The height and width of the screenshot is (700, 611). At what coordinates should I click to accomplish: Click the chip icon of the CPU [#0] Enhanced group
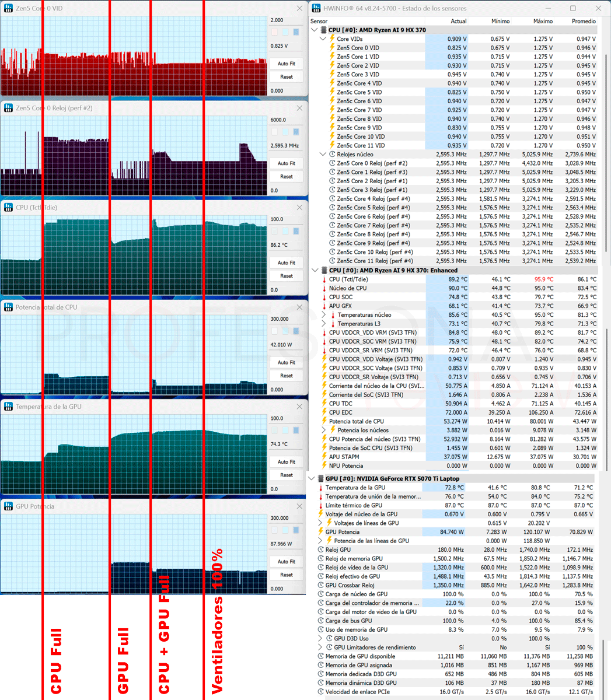(x=324, y=270)
